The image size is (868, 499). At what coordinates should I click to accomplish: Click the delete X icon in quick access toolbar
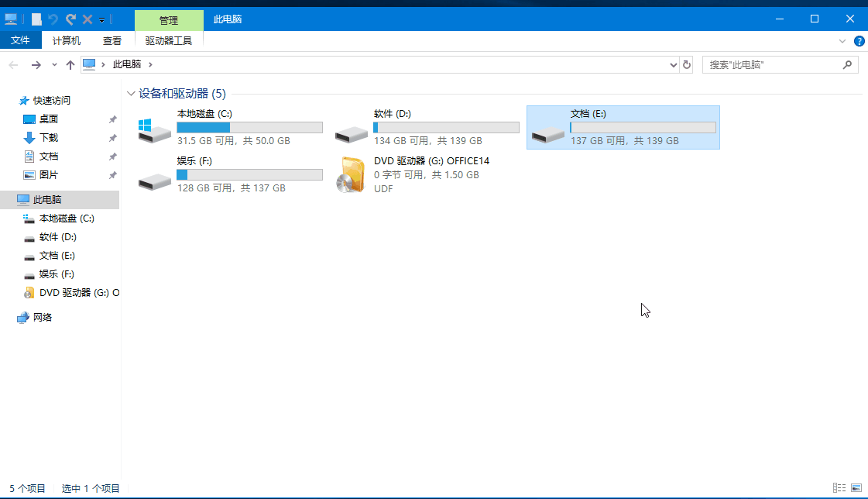(x=87, y=19)
